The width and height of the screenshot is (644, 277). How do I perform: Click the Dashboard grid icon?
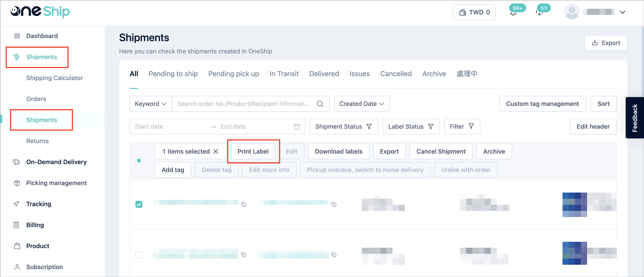pos(17,36)
